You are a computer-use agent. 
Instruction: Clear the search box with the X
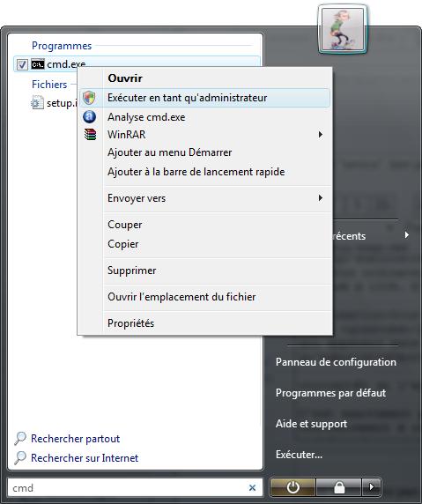pyautogui.click(x=253, y=487)
